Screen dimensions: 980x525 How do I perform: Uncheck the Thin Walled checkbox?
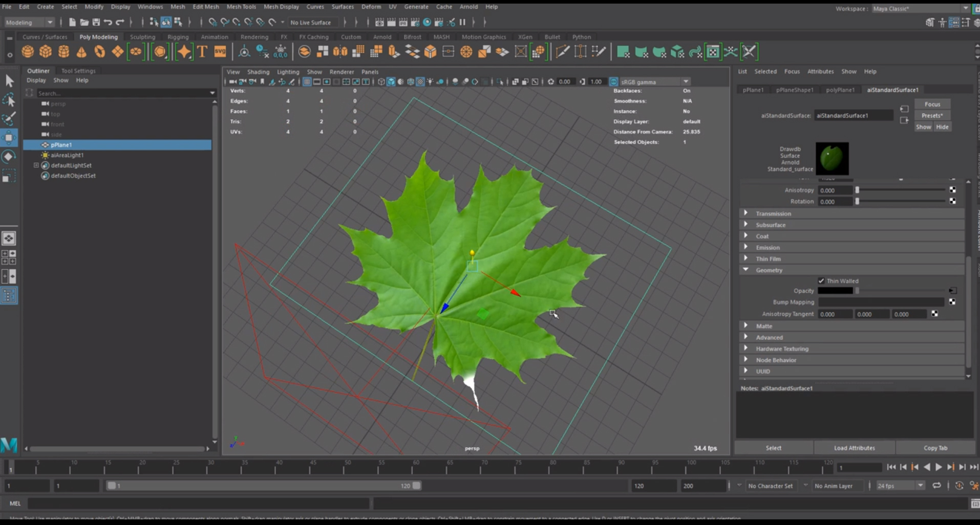[x=821, y=281]
